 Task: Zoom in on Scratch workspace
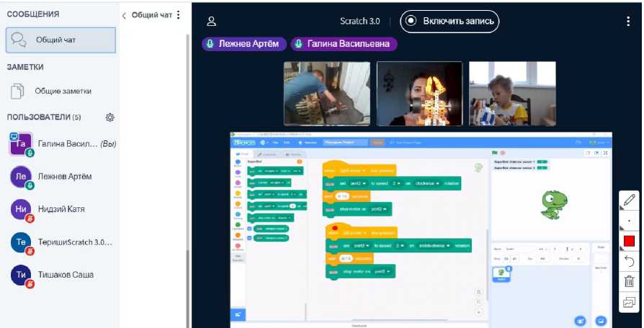pos(478,292)
